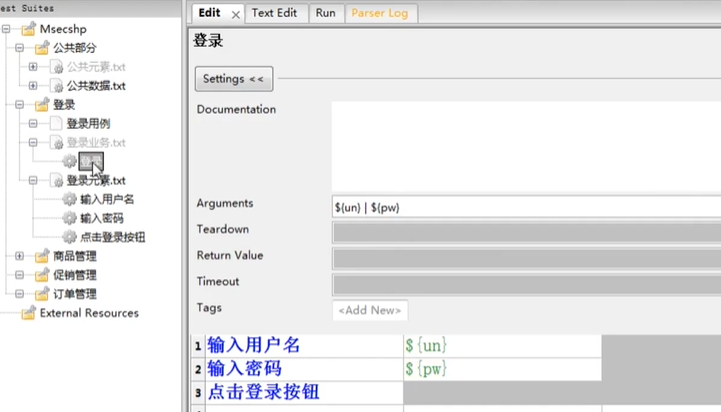Image resolution: width=721 pixels, height=412 pixels.
Task: Click grid cell ${pw} in row 2
Action: (x=503, y=369)
